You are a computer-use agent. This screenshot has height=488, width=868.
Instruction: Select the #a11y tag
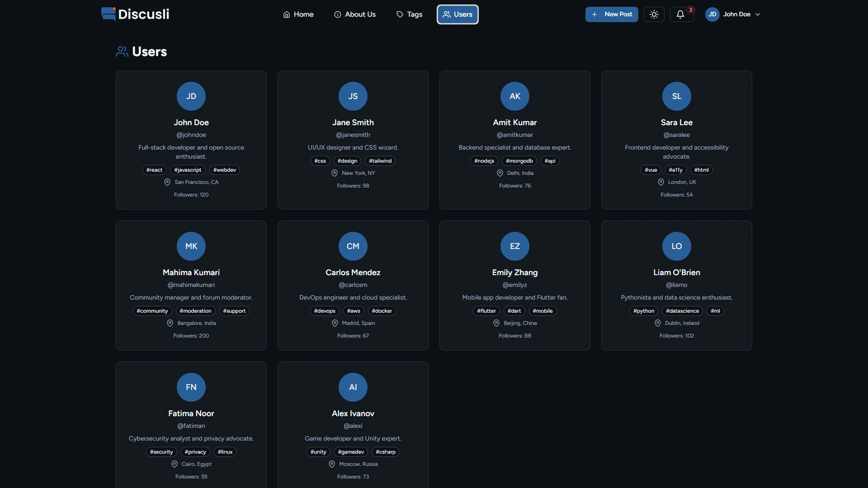tap(676, 170)
